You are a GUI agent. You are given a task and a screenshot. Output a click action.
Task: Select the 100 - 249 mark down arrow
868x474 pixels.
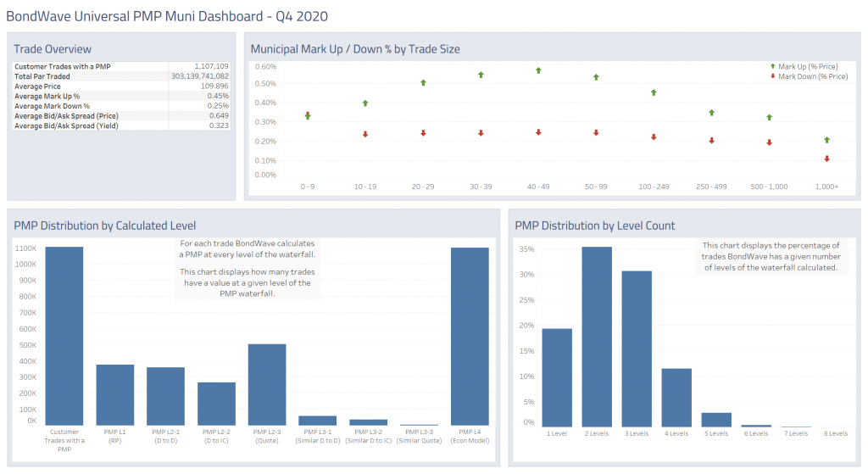coord(654,137)
